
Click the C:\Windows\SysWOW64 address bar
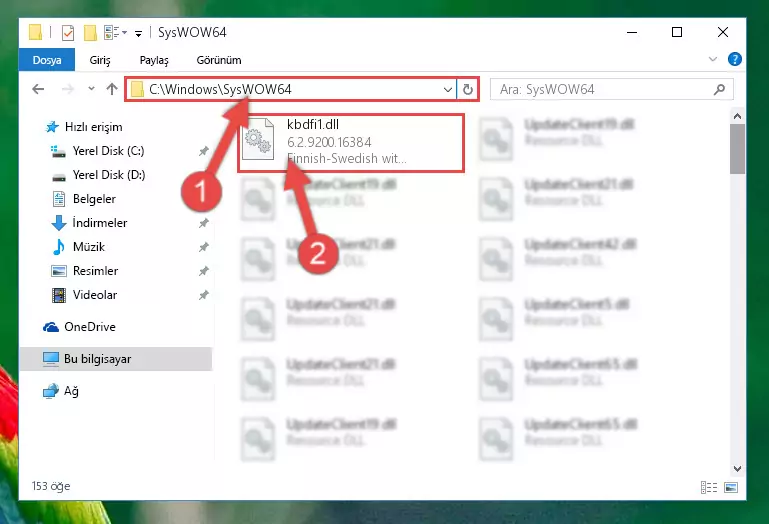pyautogui.click(x=289, y=89)
